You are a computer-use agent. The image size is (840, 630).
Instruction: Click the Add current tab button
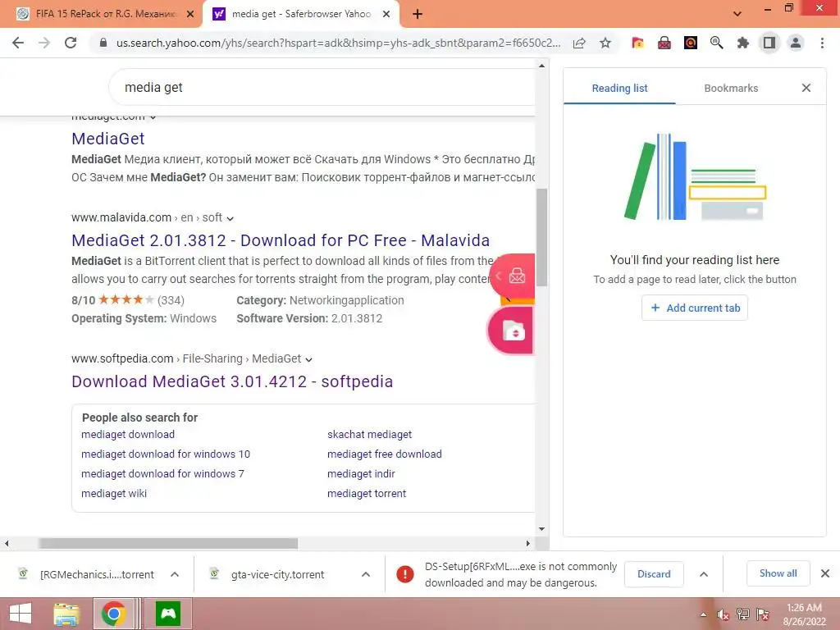click(x=694, y=308)
